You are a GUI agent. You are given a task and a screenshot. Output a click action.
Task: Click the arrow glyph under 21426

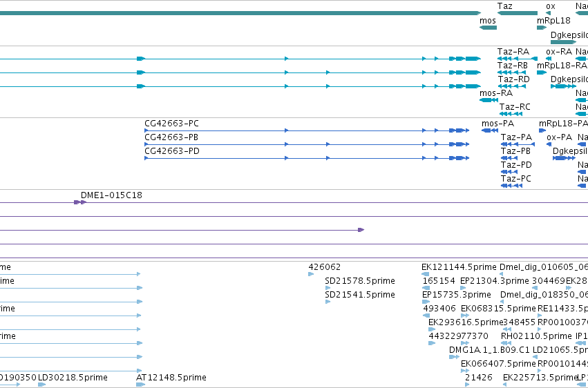coord(467,385)
